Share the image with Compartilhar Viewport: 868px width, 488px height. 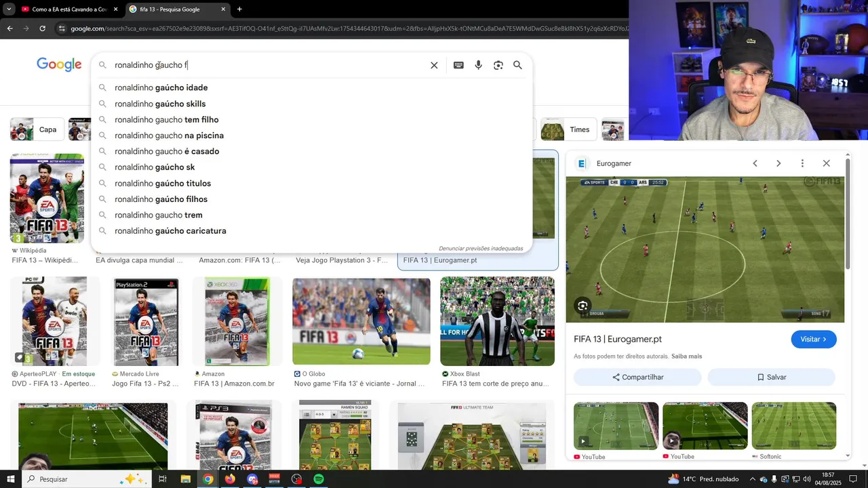[637, 377]
